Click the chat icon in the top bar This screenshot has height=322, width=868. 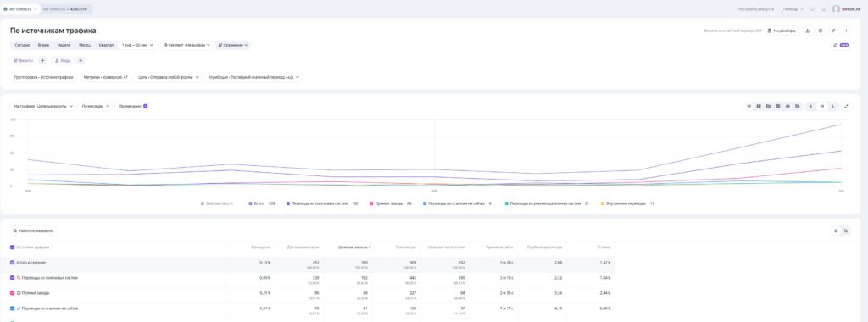(x=813, y=8)
